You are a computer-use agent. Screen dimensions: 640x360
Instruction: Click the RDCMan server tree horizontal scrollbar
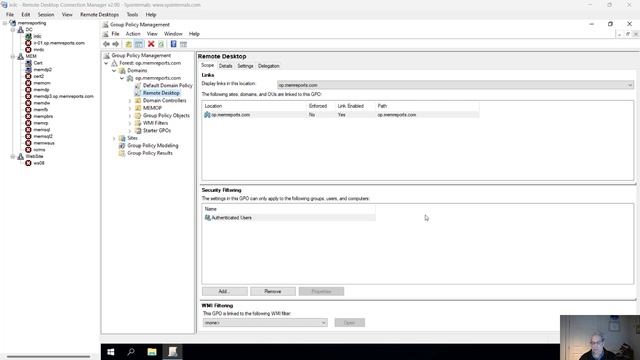pyautogui.click(x=48, y=356)
